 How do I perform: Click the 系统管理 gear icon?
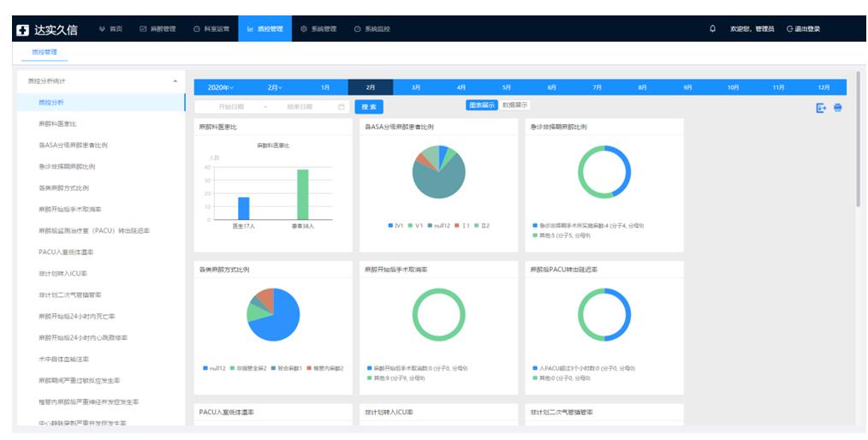tap(304, 29)
